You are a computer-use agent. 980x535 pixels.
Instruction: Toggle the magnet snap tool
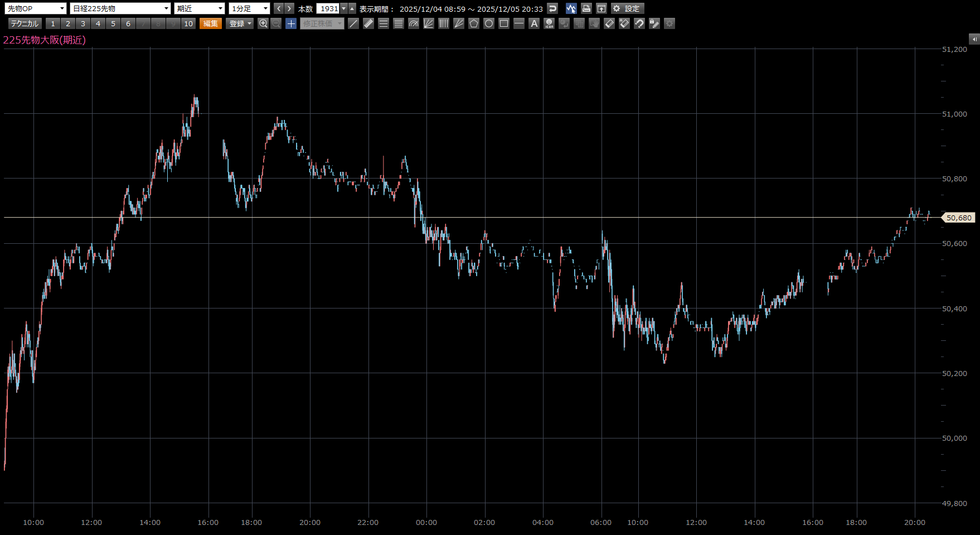click(639, 23)
